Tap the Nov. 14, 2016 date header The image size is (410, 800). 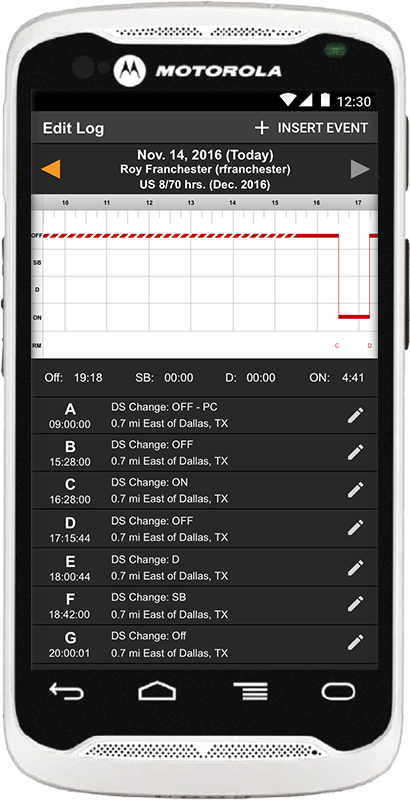205,155
